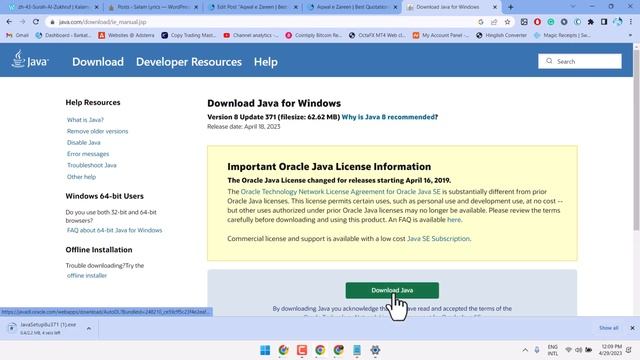This screenshot has height=360, width=640.
Task: Open the 'OctaFX MT4 Web' bookmark
Action: coord(378,36)
